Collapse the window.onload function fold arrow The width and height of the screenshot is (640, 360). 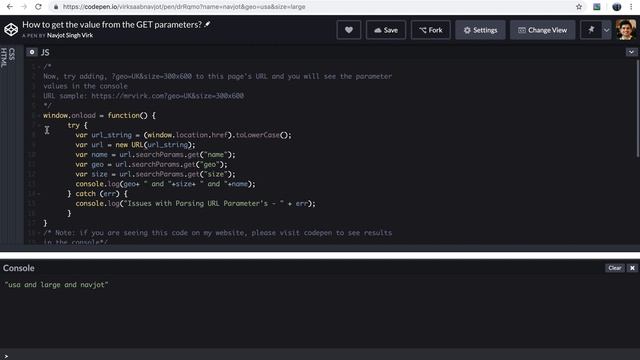(39, 116)
